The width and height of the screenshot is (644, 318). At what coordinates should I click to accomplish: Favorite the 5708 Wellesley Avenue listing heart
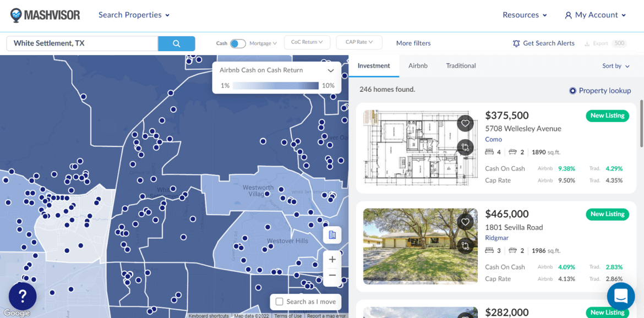click(465, 123)
